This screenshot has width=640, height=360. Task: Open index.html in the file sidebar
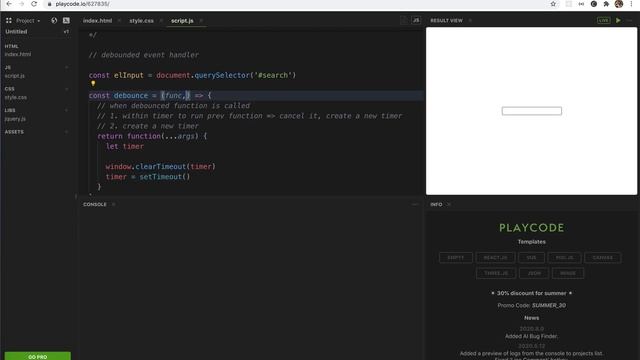(18, 54)
